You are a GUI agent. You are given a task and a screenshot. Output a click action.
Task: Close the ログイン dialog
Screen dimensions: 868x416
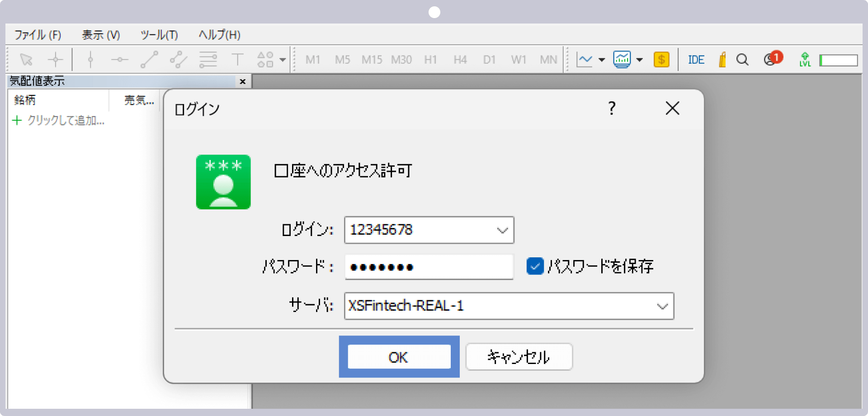tap(673, 108)
